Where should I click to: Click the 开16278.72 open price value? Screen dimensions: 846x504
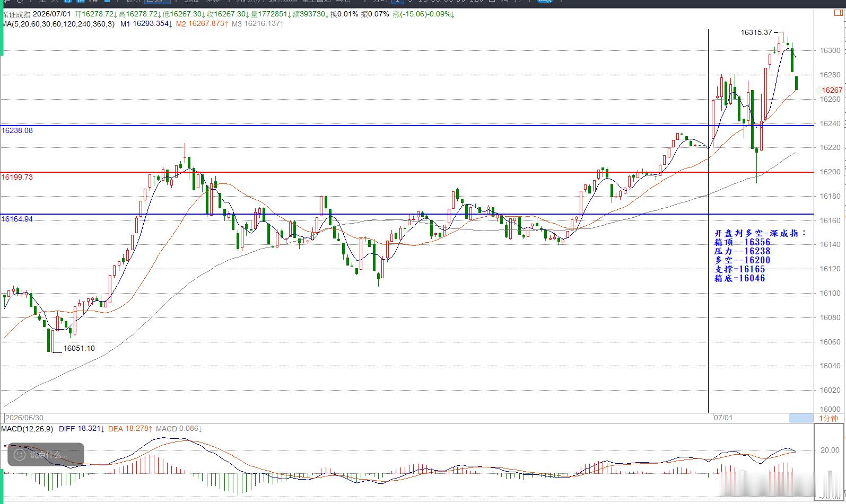click(95, 14)
